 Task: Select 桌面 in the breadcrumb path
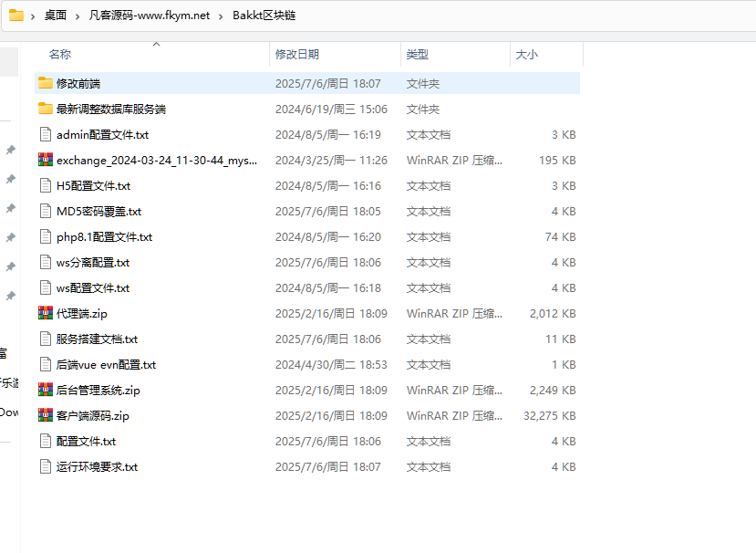[x=55, y=15]
